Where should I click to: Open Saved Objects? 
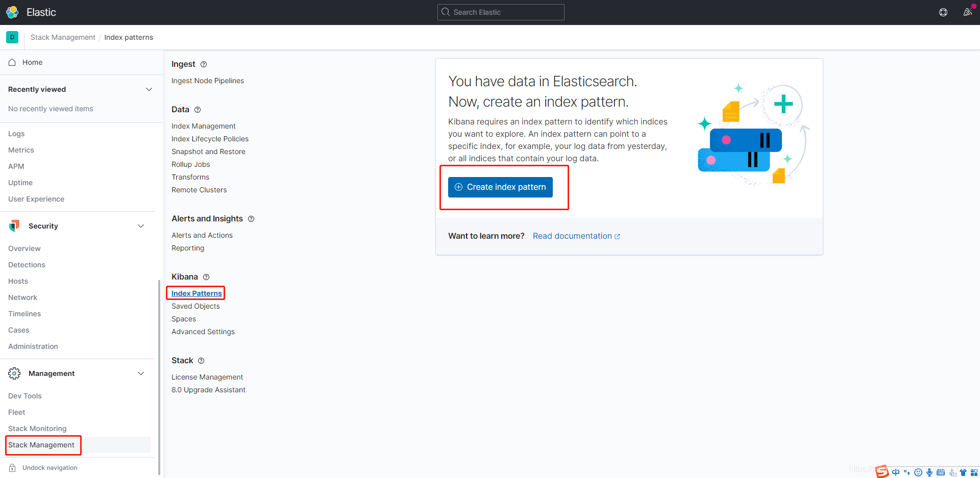pyautogui.click(x=195, y=306)
